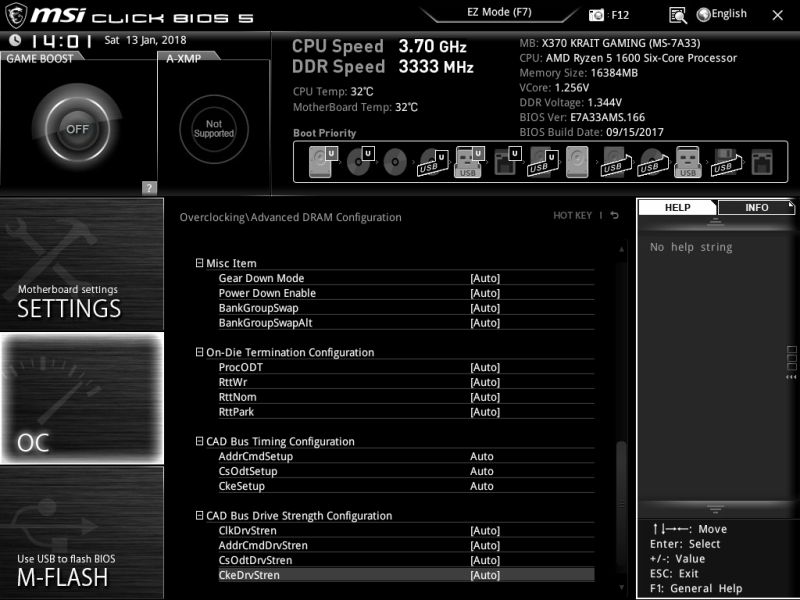Select the legacy hard disk boot device
Viewport: 800px width, 600px height.
[x=577, y=162]
